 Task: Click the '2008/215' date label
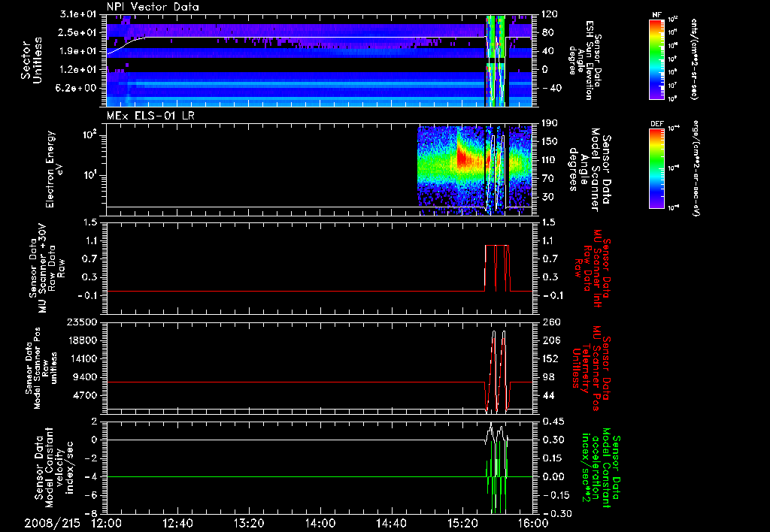[52, 523]
